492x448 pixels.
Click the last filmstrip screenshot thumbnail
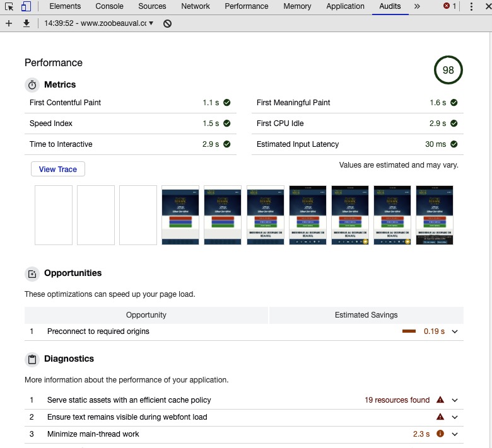click(x=435, y=215)
